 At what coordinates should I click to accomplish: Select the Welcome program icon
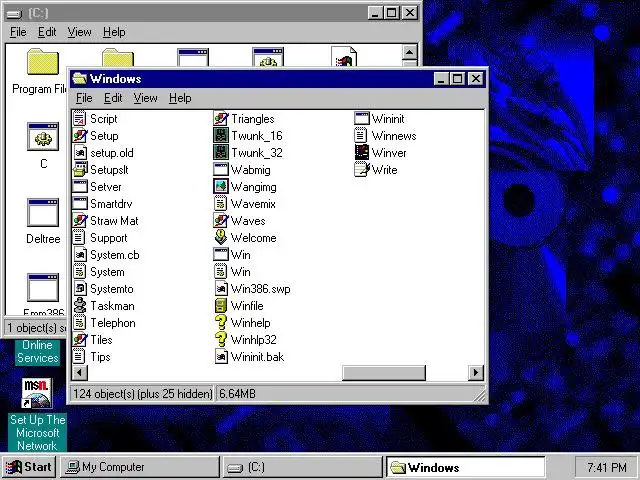(221, 238)
